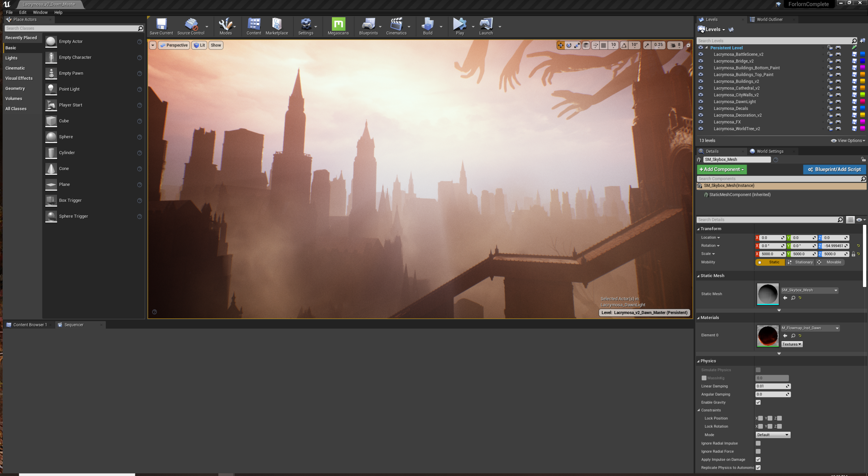Image resolution: width=868 pixels, height=476 pixels.
Task: Open the Cinematics toolbar icon
Action: click(396, 26)
